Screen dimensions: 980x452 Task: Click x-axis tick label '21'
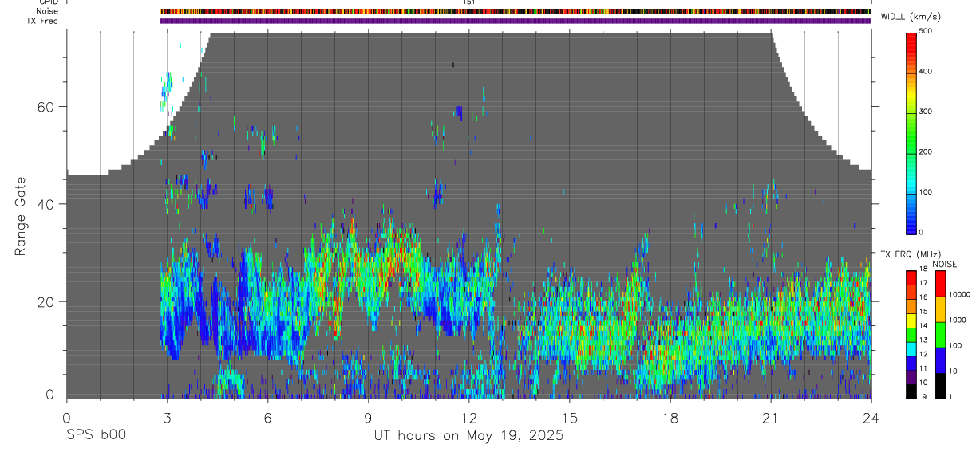(771, 418)
